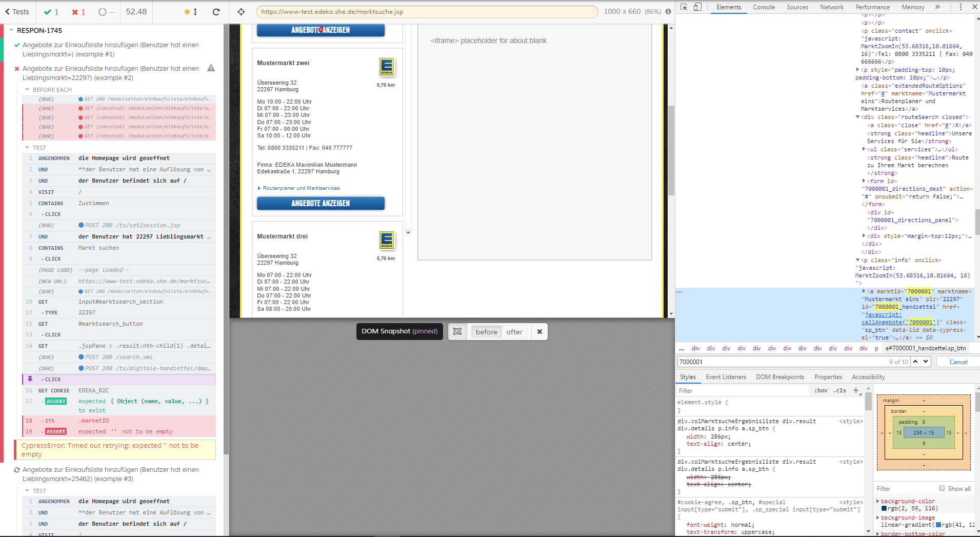Collapse the RESPON-1745 suite
The height and width of the screenshot is (537, 980).
11,30
